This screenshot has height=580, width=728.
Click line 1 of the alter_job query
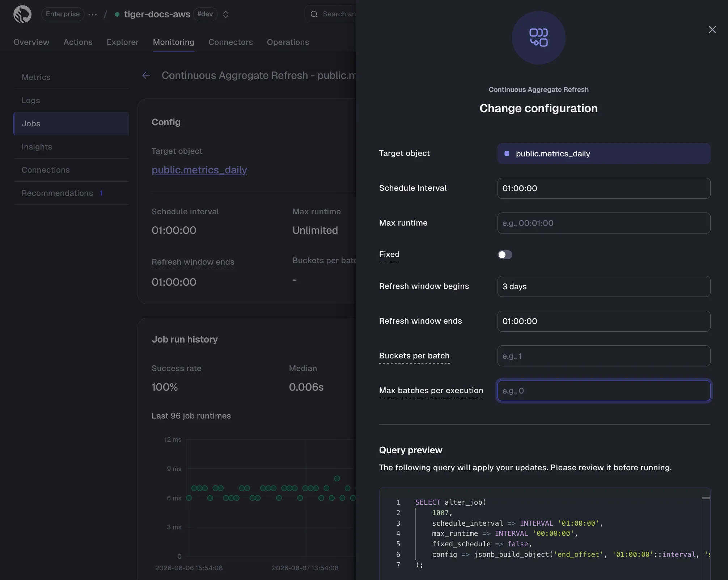click(450, 502)
